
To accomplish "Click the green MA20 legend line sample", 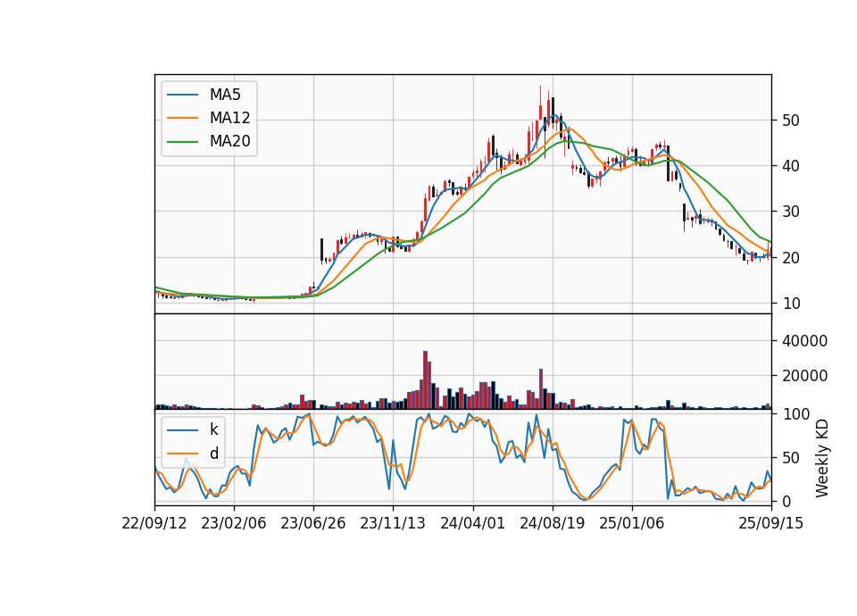I will [182, 142].
